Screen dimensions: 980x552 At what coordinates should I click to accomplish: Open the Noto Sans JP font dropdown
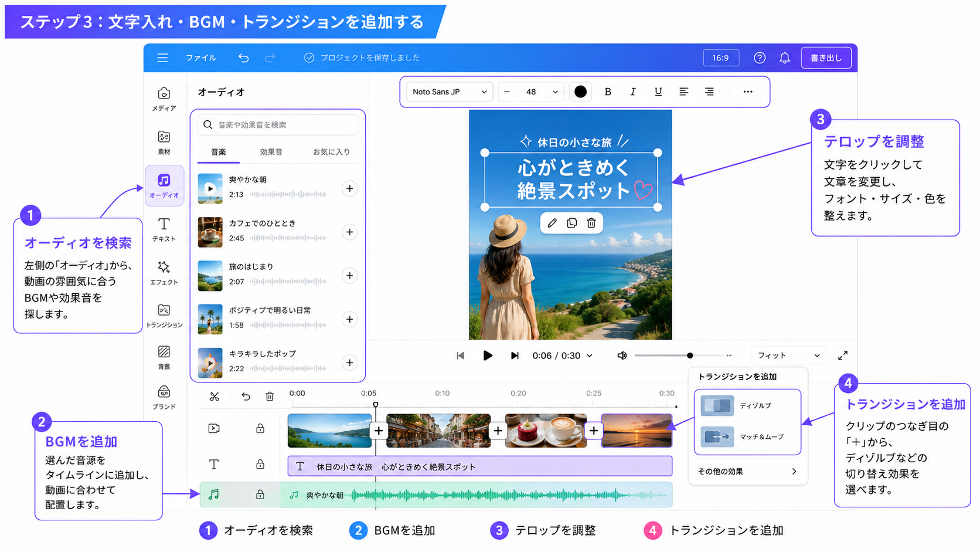point(450,92)
